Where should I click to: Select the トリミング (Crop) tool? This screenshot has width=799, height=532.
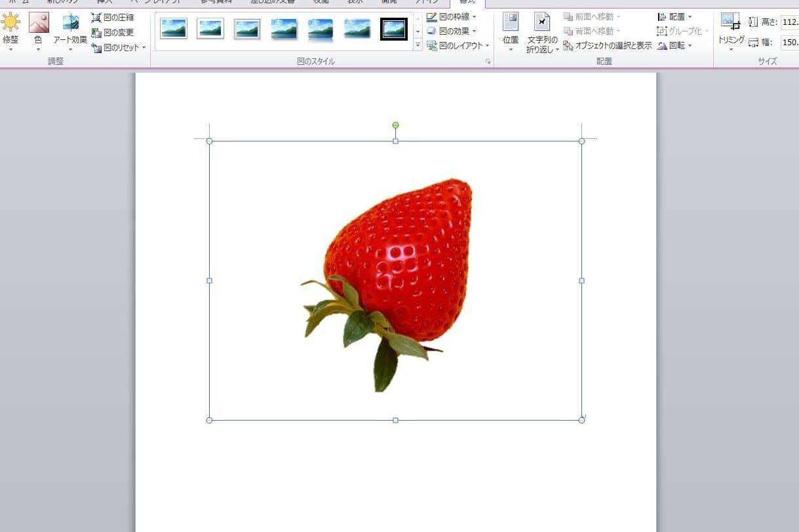tap(731, 28)
